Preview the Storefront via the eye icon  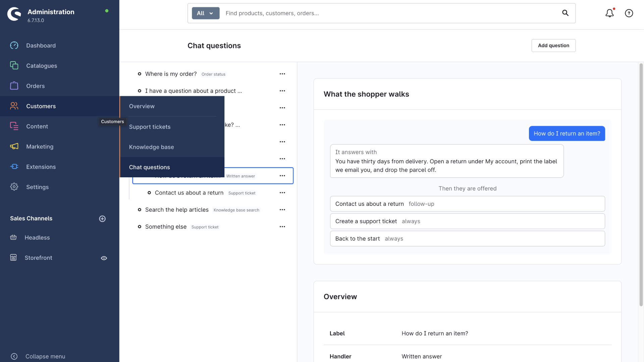104,258
